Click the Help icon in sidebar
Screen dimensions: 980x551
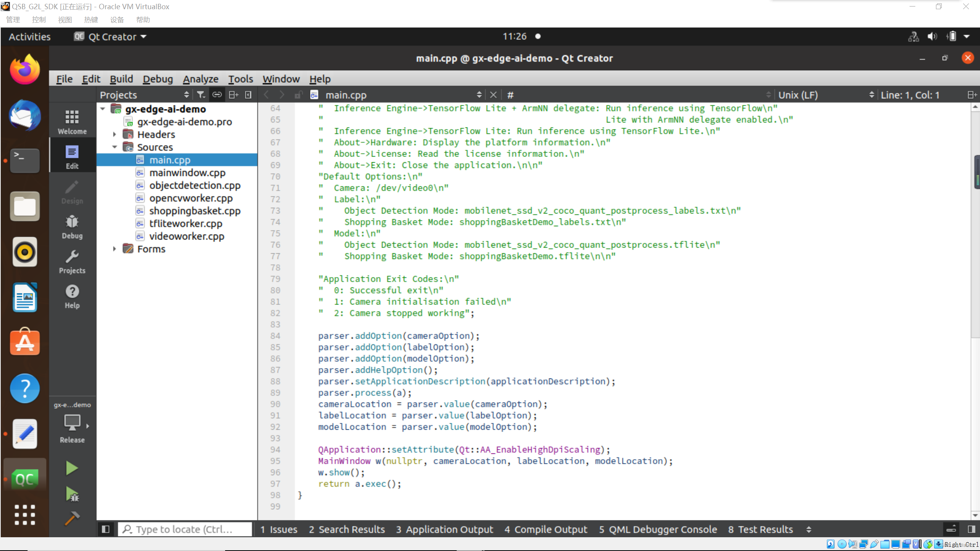click(x=72, y=296)
